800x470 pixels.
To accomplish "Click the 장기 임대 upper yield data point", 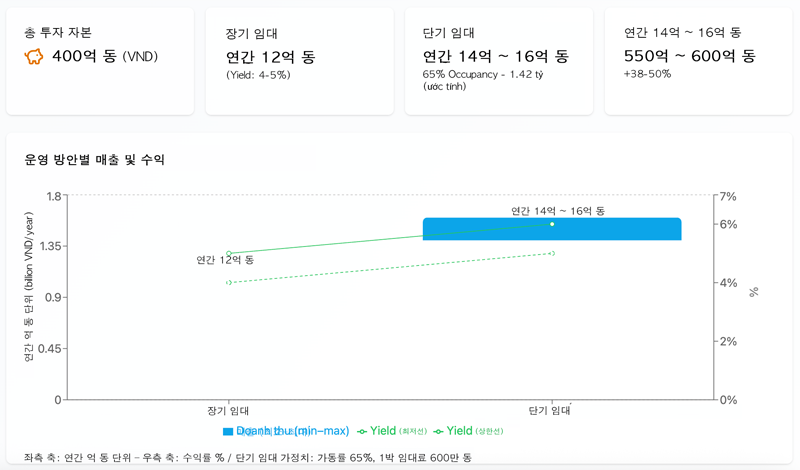I will tap(229, 253).
